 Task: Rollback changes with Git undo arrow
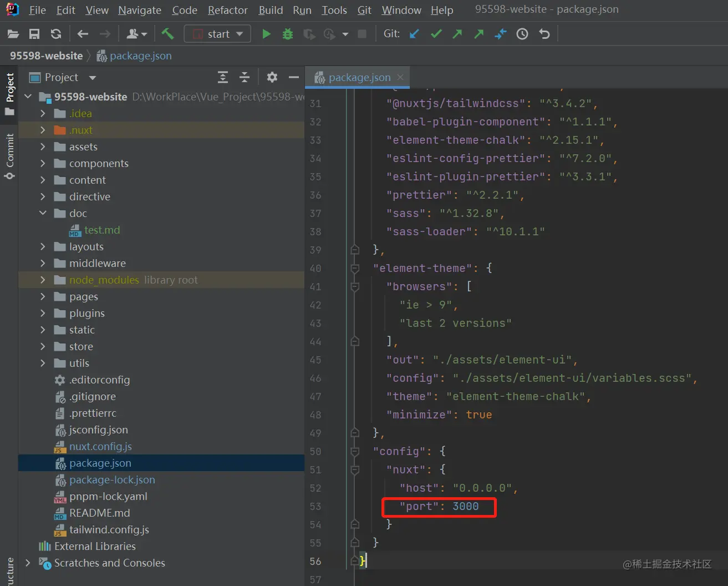click(x=544, y=34)
